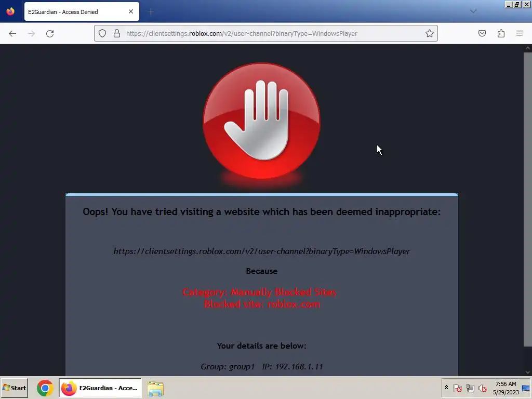The image size is (532, 399).
Task: Reload the current page
Action: [50, 34]
